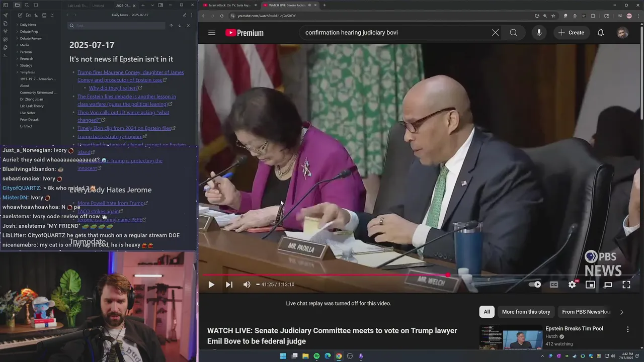Expand the Research folder
Viewport: 644px width, 362px height.
pyautogui.click(x=26, y=59)
